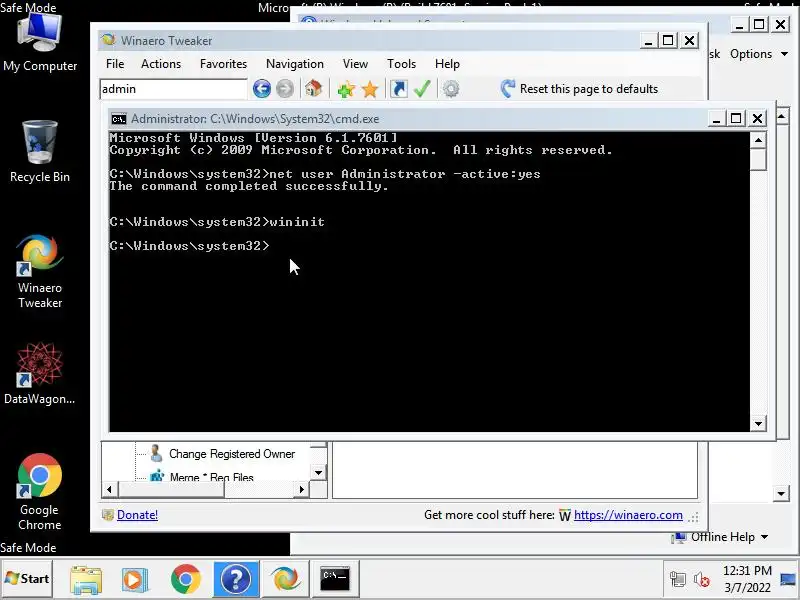Screen dimensions: 800x600
Task: Open the File menu in Winaero Tweaker
Action: [115, 64]
